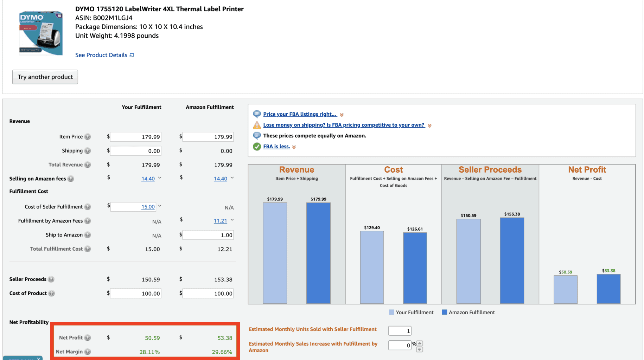
Task: Expand the 'FBA is less' message
Action: (294, 147)
